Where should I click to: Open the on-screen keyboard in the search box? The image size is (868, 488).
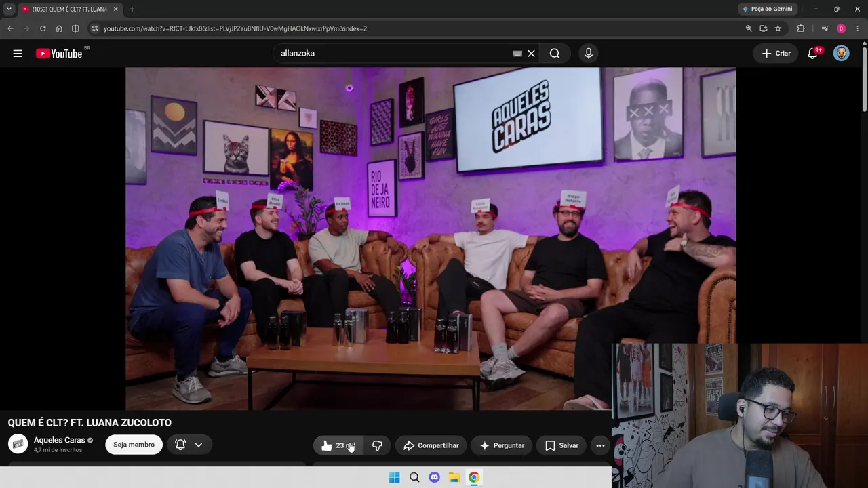coord(517,54)
